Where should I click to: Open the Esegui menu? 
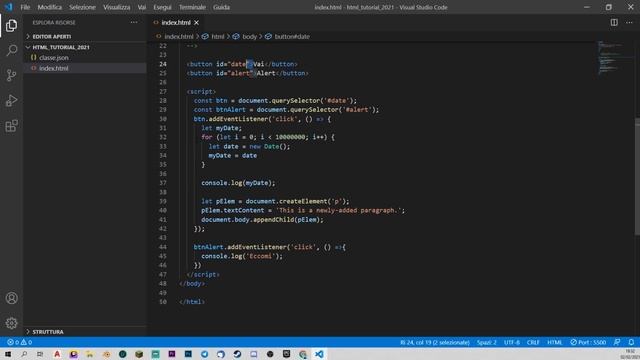pyautogui.click(x=162, y=7)
